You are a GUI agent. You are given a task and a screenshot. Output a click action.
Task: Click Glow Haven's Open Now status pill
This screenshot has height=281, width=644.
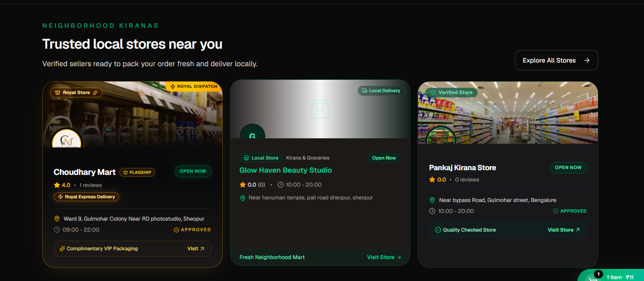pyautogui.click(x=384, y=158)
